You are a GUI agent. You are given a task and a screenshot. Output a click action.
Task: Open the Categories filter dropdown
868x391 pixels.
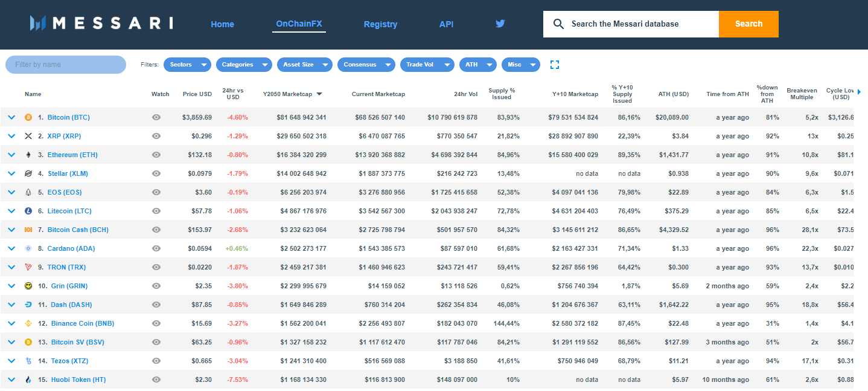[x=244, y=65]
